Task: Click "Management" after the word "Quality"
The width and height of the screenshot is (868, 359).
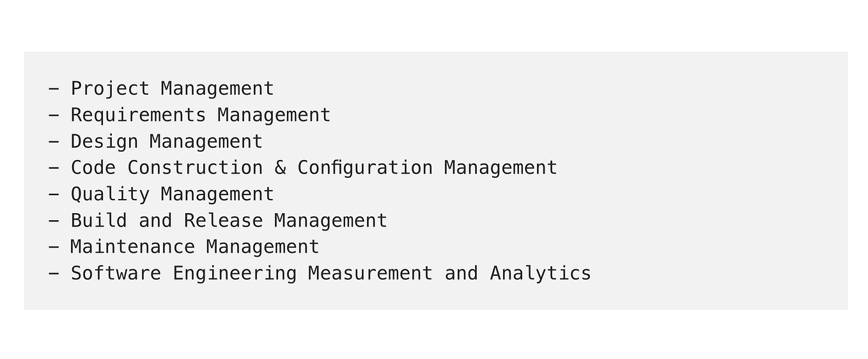Action: (x=217, y=195)
